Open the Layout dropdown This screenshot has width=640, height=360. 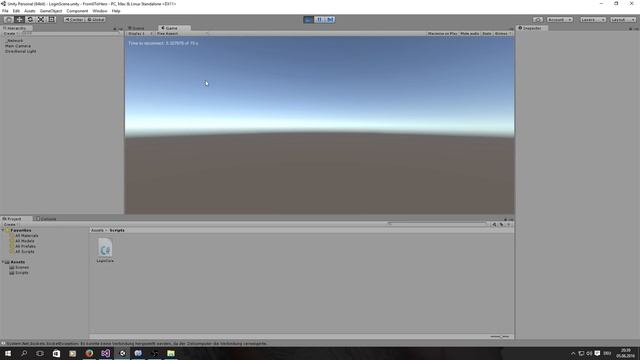[623, 20]
